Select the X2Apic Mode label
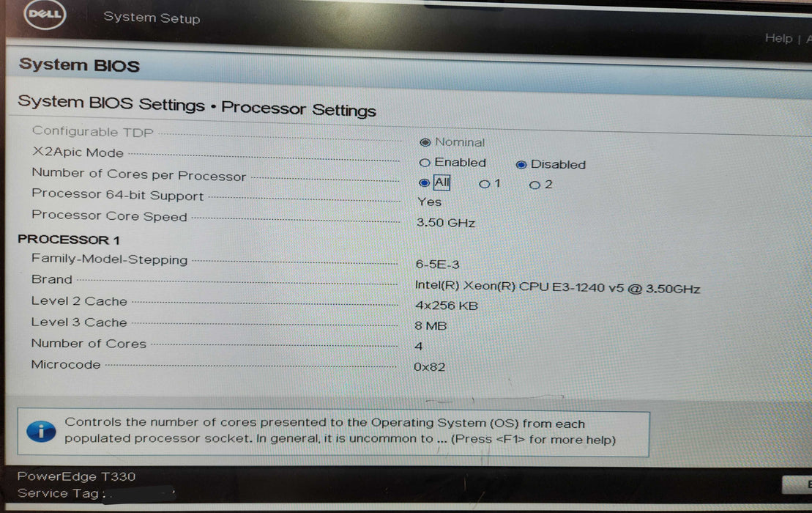The width and height of the screenshot is (812, 513). click(78, 152)
